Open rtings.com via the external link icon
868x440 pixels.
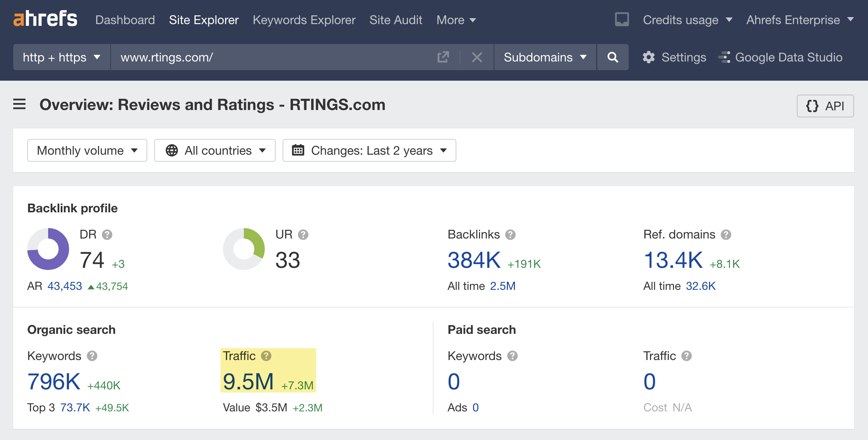[442, 57]
